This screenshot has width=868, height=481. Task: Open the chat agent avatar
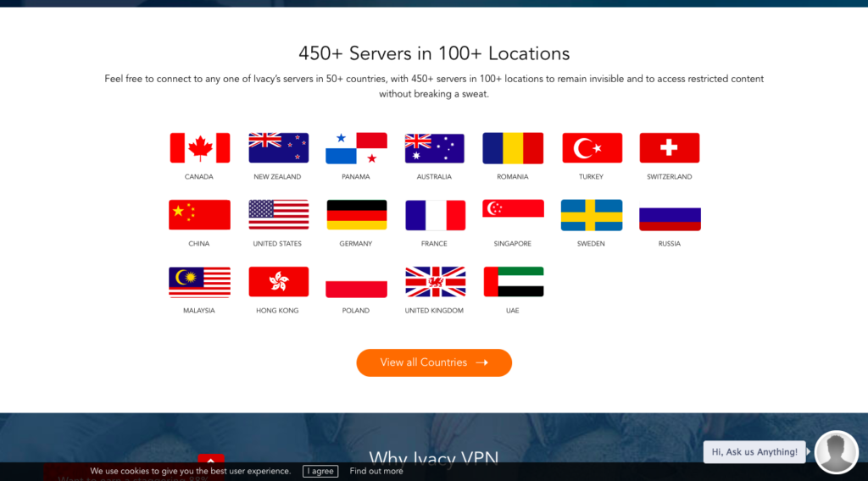pos(836,452)
